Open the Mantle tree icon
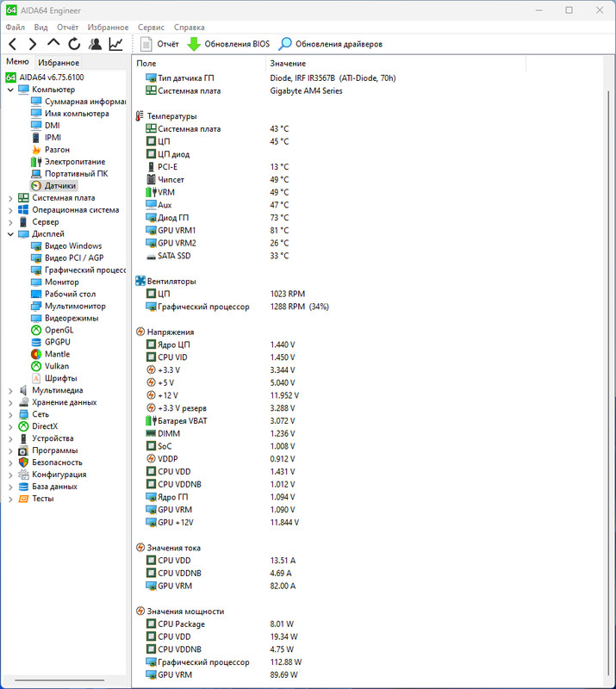This screenshot has width=616, height=689. pyautogui.click(x=36, y=354)
